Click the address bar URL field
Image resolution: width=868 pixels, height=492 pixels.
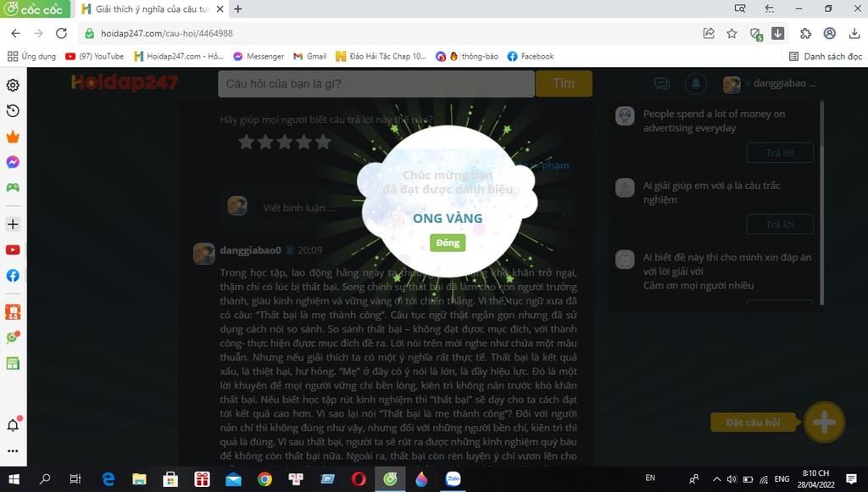[x=387, y=33]
